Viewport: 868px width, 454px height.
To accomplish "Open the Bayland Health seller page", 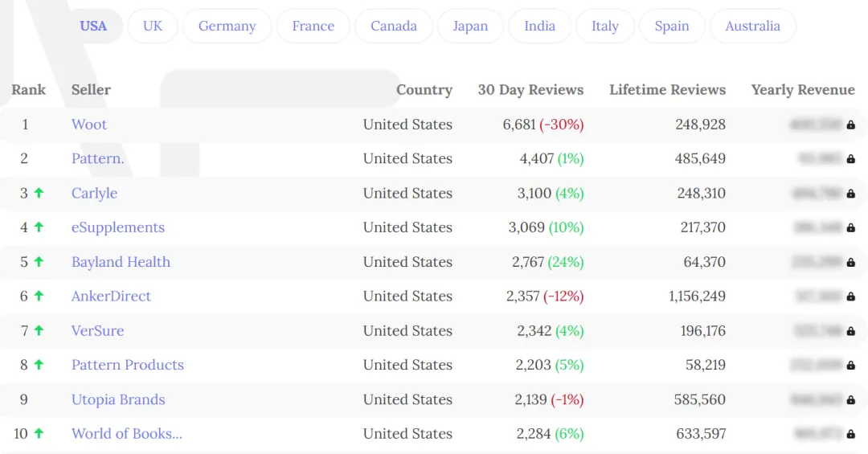I will pyautogui.click(x=121, y=262).
